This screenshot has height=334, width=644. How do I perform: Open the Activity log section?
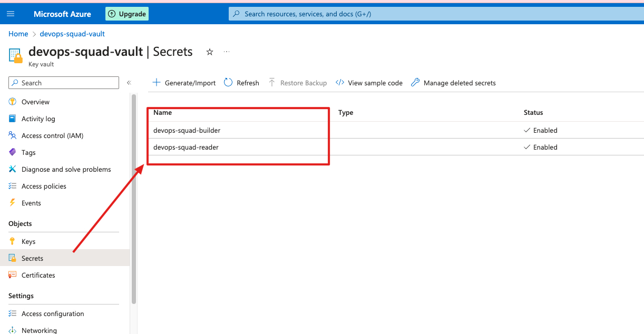(x=38, y=119)
